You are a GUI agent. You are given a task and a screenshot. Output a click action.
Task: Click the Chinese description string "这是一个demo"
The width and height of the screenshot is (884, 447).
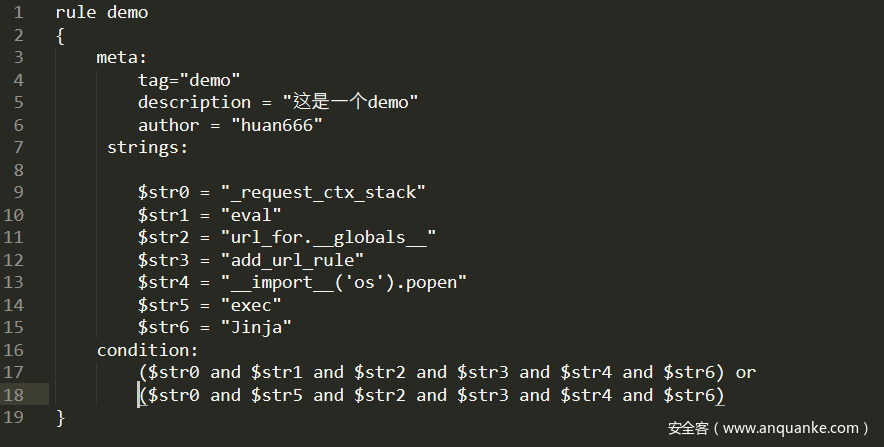coord(350,102)
